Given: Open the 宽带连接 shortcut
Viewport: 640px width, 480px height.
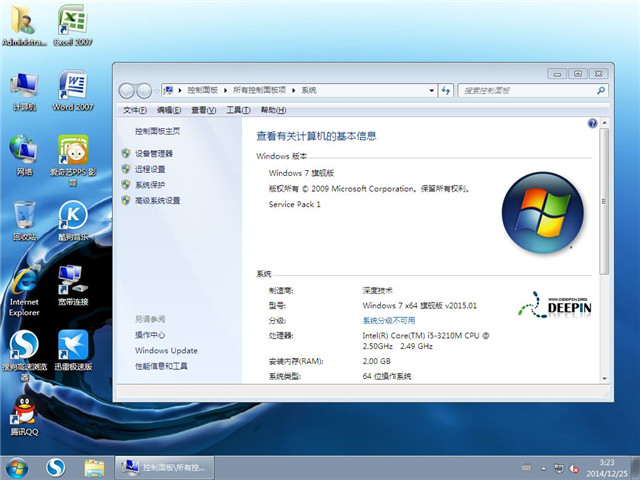Looking at the screenshot, I should [x=73, y=285].
